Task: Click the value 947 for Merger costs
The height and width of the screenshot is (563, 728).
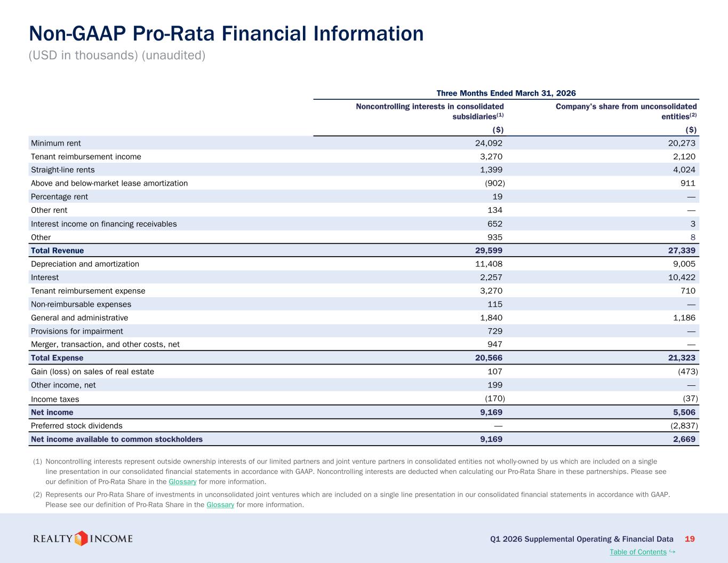Action: point(495,344)
